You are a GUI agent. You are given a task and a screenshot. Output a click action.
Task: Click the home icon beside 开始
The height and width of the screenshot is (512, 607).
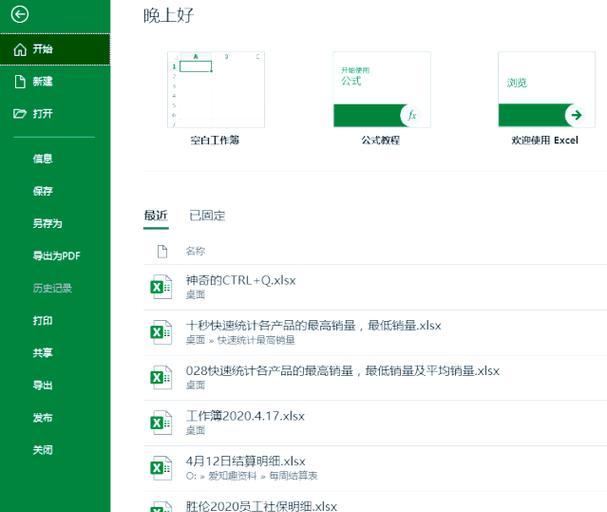20,50
